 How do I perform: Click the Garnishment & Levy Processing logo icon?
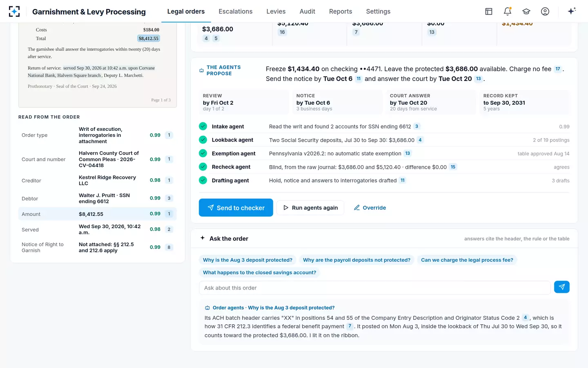click(14, 11)
